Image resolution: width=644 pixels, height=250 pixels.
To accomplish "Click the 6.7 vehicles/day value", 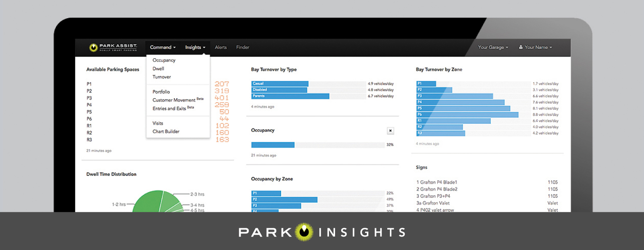I will point(381,96).
